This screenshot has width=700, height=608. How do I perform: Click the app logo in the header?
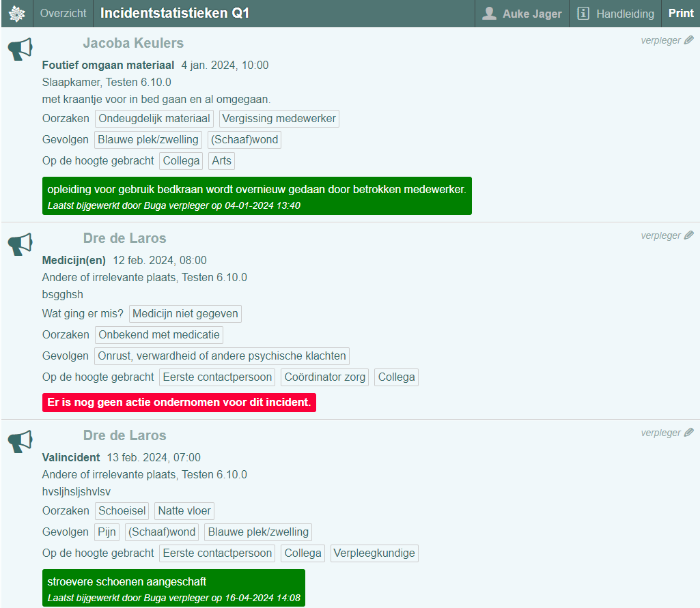(16, 14)
